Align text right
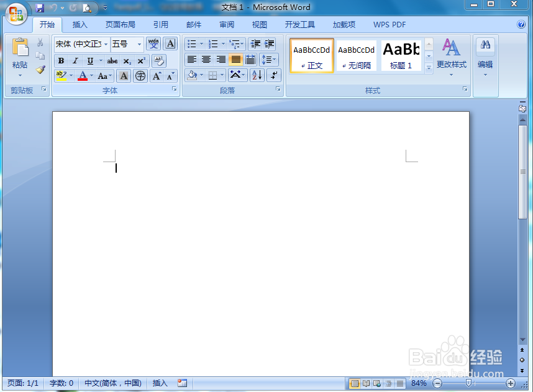533x392 pixels. (221, 60)
